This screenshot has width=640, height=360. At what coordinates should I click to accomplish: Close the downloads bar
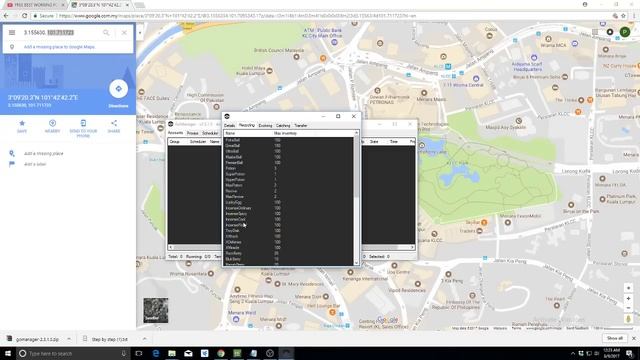coord(634,338)
